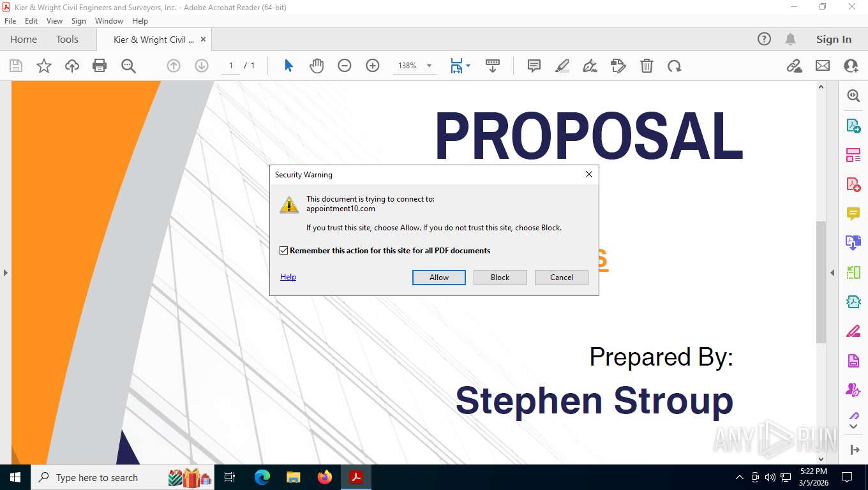Open the File menu
This screenshot has width=868, height=490.
coord(10,21)
